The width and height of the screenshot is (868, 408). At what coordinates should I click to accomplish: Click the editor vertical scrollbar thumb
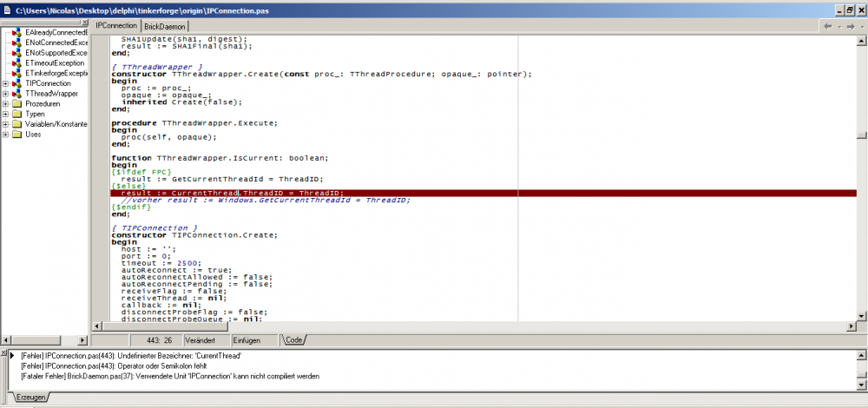click(861, 135)
